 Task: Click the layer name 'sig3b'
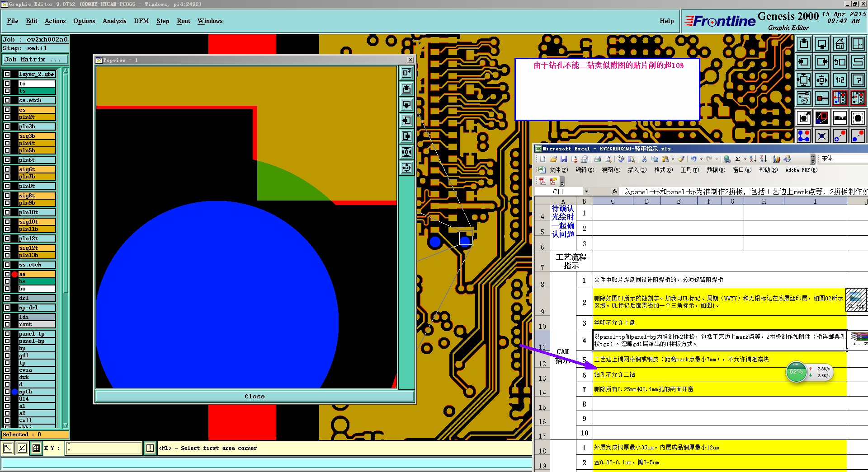pyautogui.click(x=37, y=136)
